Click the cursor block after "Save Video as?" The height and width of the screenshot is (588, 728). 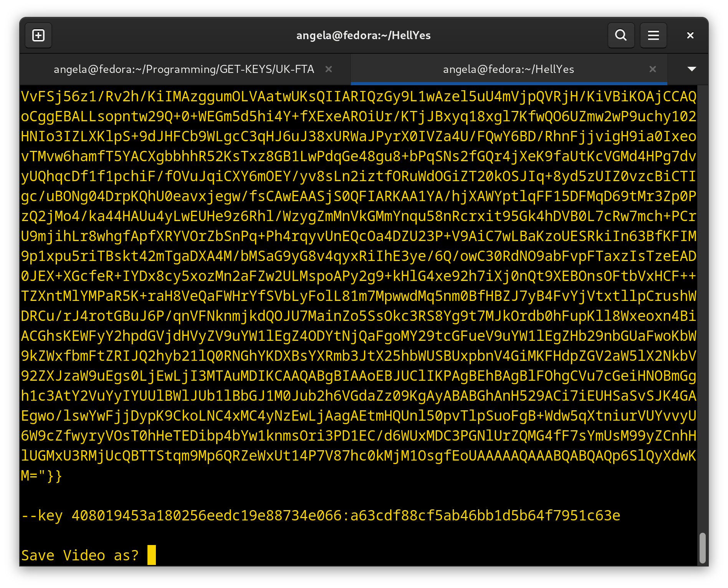(x=152, y=555)
